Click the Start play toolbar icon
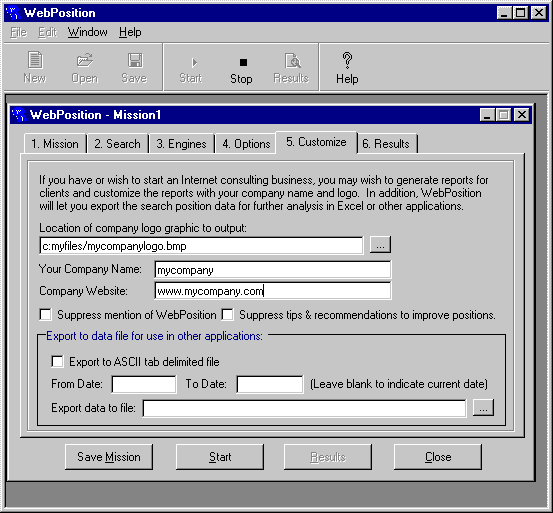 [x=194, y=63]
